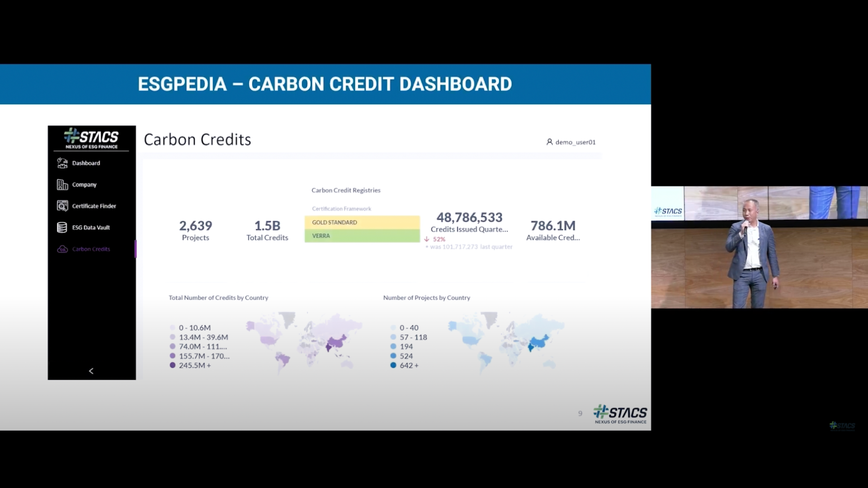Click the 194 legend swatch

click(x=393, y=347)
